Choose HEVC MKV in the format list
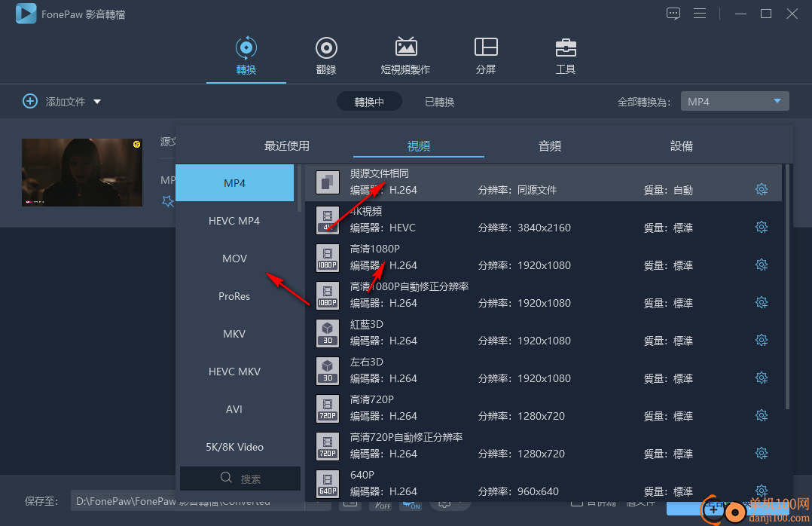This screenshot has width=812, height=526. [x=234, y=372]
